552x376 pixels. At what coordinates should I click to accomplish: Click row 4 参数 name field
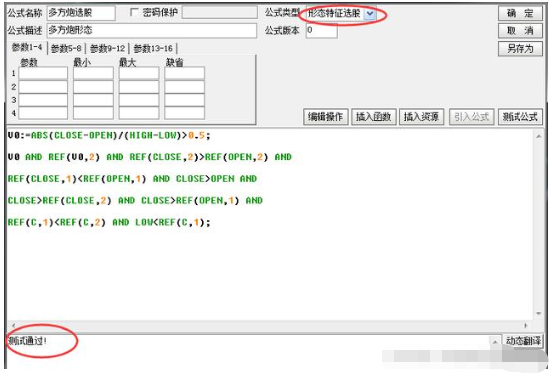pyautogui.click(x=43, y=113)
